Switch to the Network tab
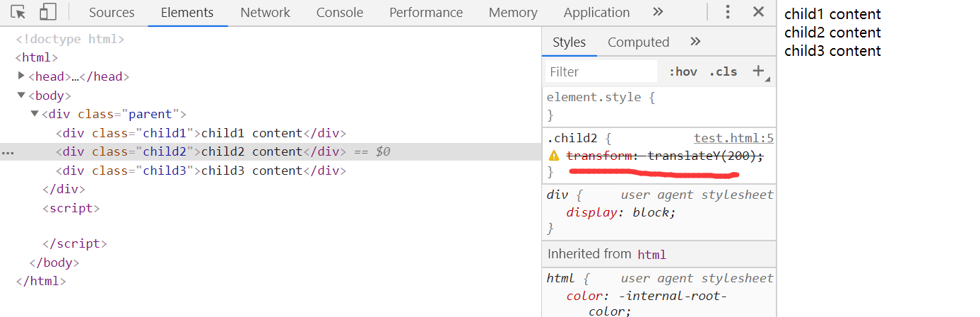This screenshot has height=317, width=980. click(265, 13)
